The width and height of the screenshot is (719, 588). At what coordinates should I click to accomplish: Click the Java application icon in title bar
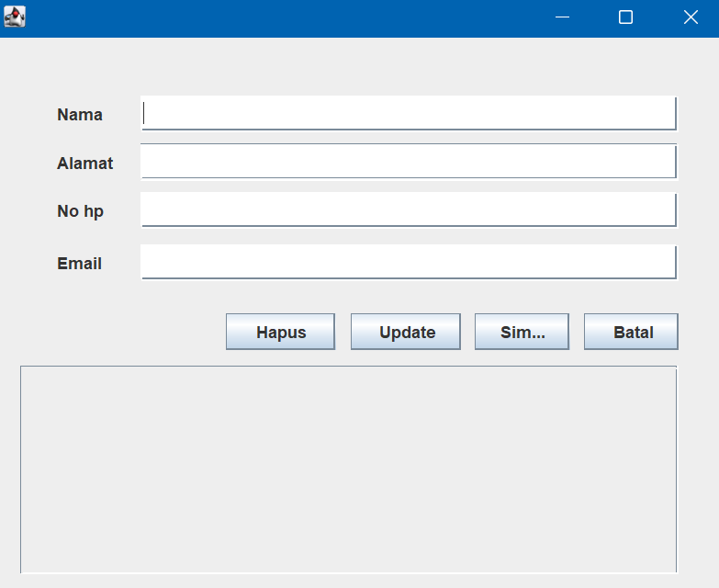click(15, 17)
